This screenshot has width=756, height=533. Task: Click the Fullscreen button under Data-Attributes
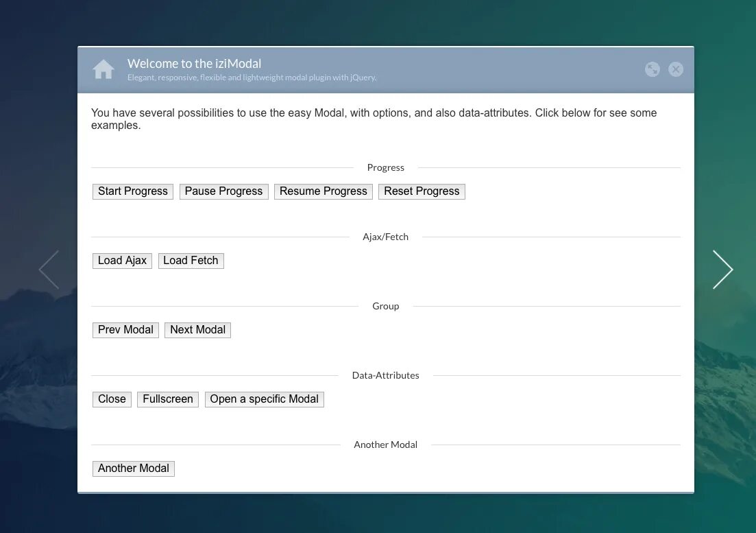pos(168,399)
